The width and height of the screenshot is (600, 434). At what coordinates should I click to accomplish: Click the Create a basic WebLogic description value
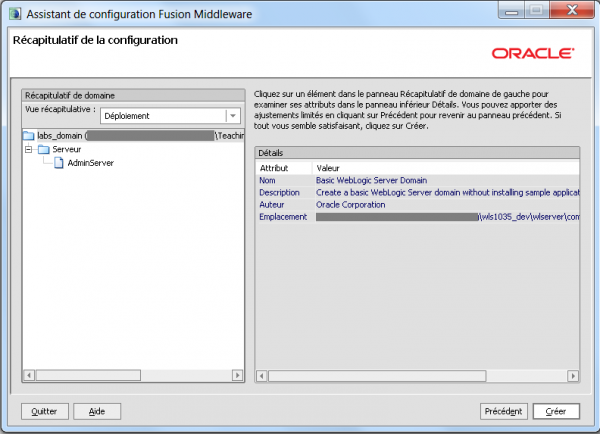pyautogui.click(x=447, y=193)
